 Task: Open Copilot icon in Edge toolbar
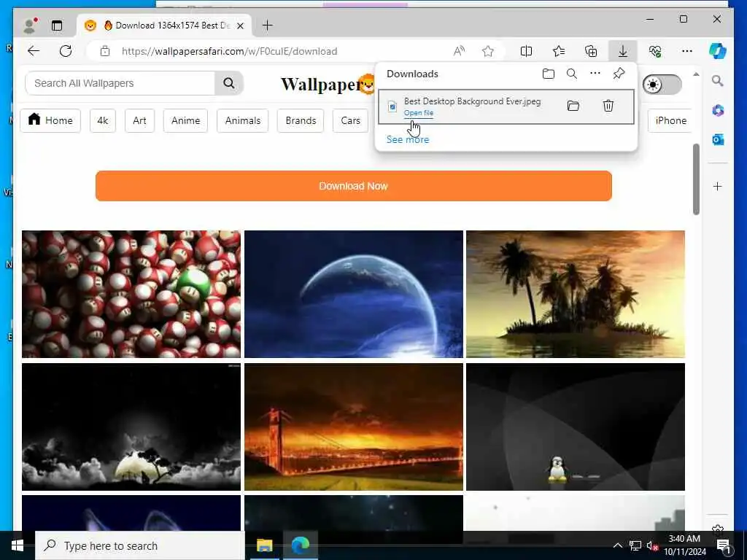click(718, 51)
